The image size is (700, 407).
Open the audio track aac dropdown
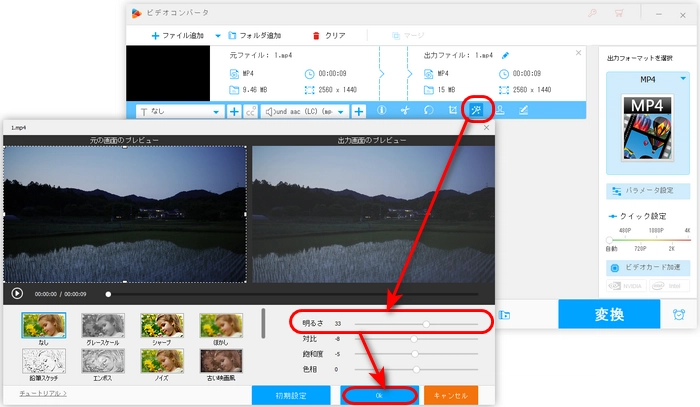point(341,112)
